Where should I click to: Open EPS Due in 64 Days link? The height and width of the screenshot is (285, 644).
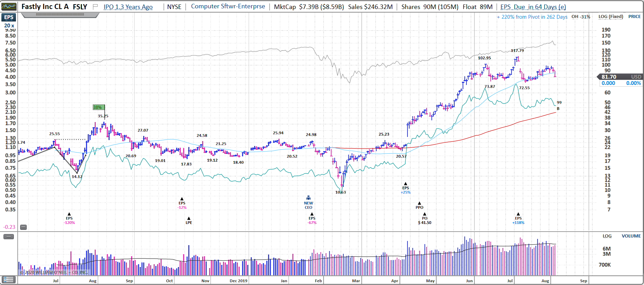pyautogui.click(x=533, y=7)
